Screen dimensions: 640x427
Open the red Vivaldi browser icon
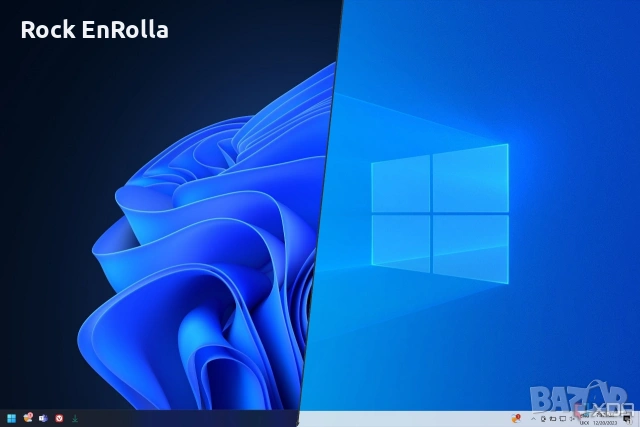pos(59,418)
